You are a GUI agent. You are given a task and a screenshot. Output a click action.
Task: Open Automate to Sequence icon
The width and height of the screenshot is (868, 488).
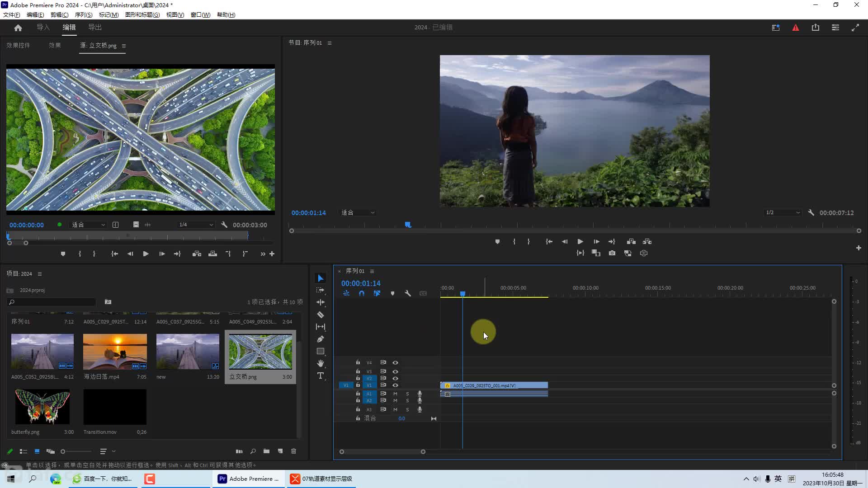click(x=239, y=451)
